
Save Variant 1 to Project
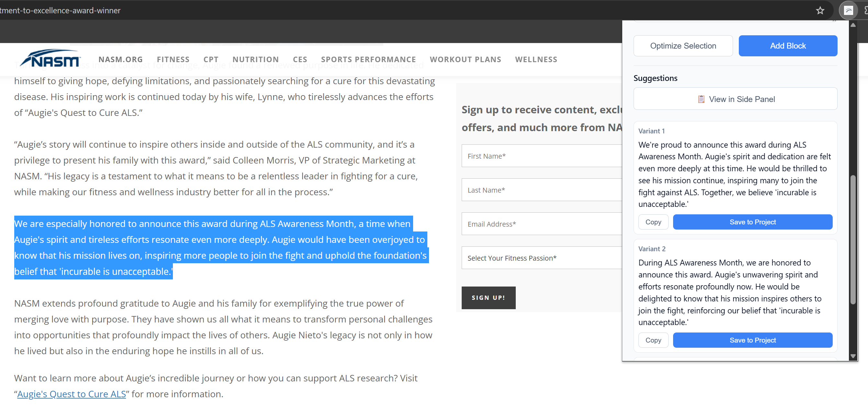(x=752, y=222)
